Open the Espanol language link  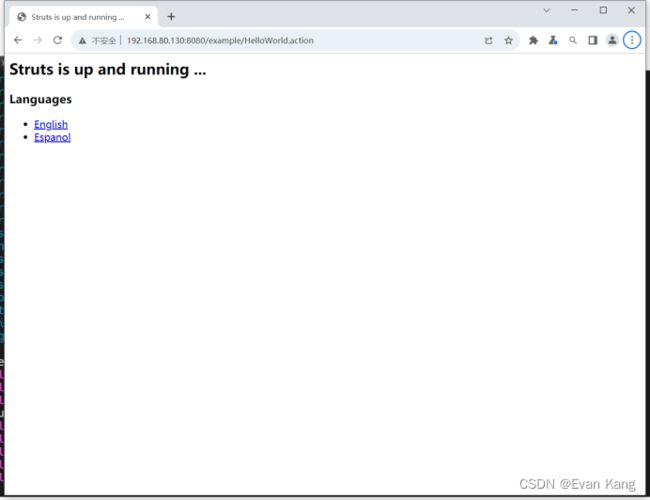click(x=52, y=137)
